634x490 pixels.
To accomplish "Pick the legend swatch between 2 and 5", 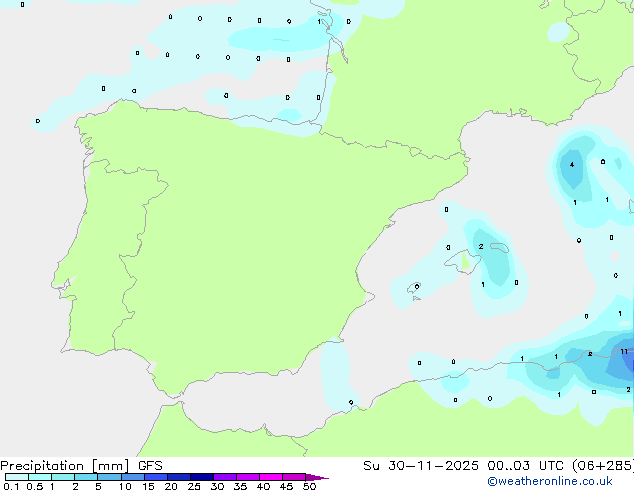I will 86,477.
